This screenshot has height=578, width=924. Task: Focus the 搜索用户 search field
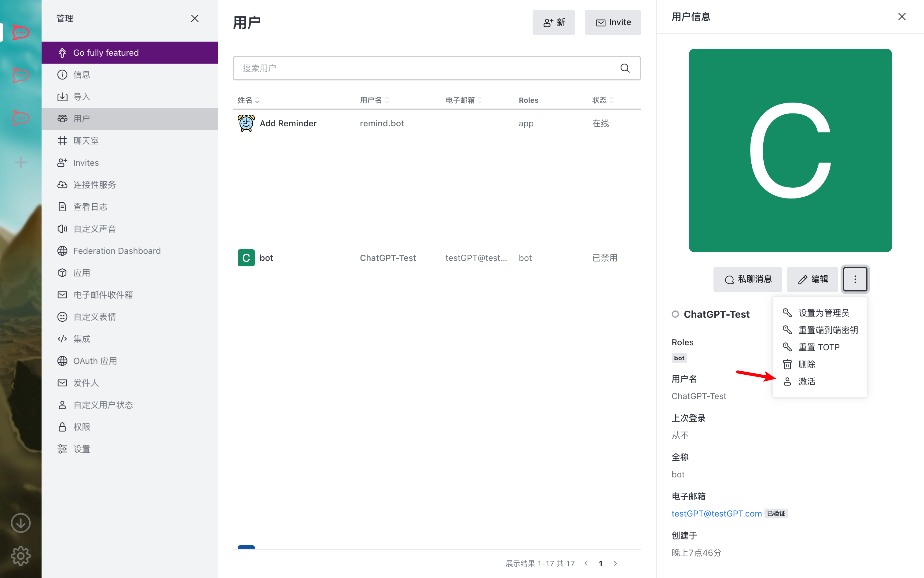tap(436, 68)
